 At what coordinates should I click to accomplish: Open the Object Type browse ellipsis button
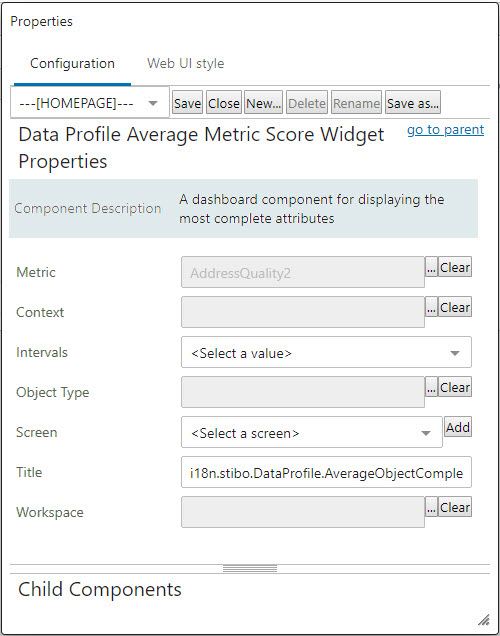point(431,387)
